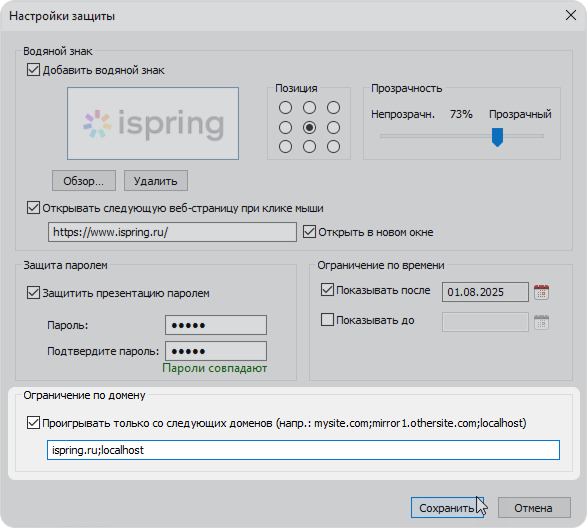The image size is (587, 528).
Task: Select middle-left watermark position radio
Action: click(x=285, y=128)
